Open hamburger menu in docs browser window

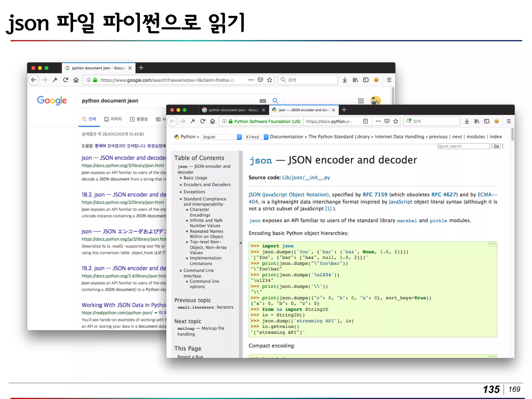509,121
